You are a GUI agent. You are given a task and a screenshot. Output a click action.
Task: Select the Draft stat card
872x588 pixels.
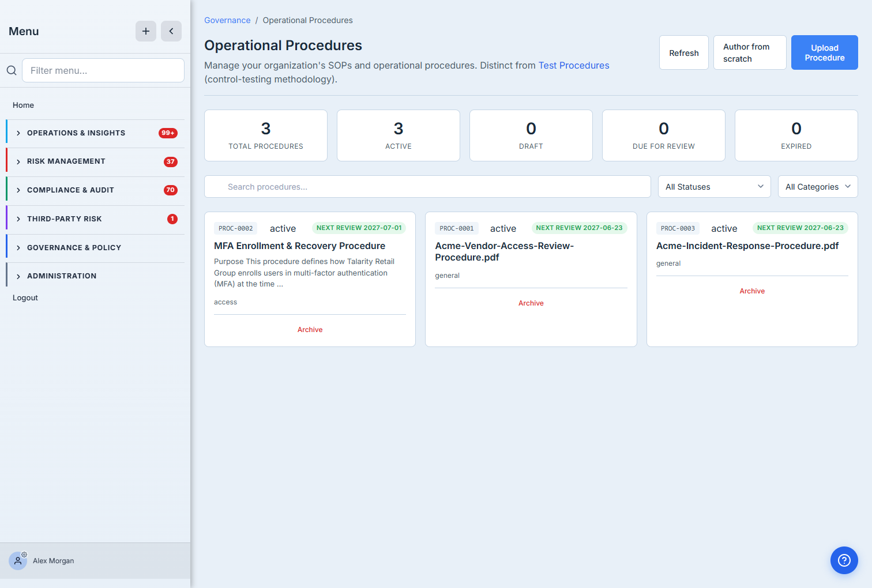[x=531, y=135]
